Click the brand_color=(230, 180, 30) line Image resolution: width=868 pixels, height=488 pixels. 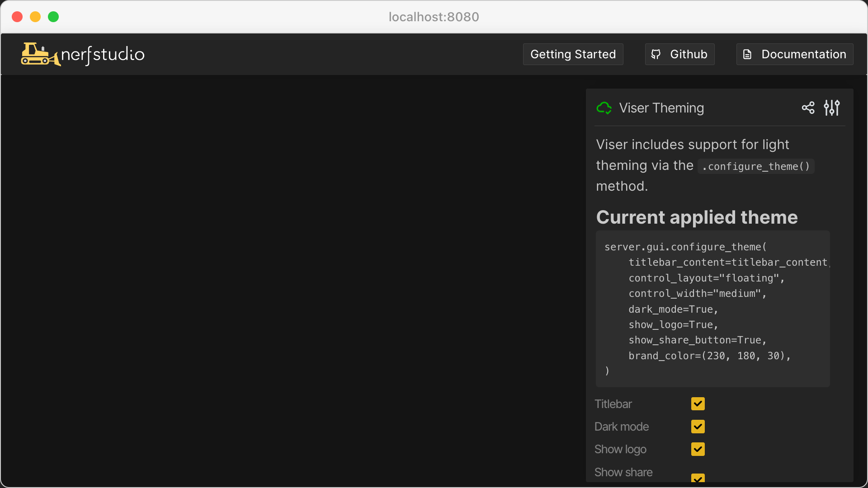click(709, 356)
